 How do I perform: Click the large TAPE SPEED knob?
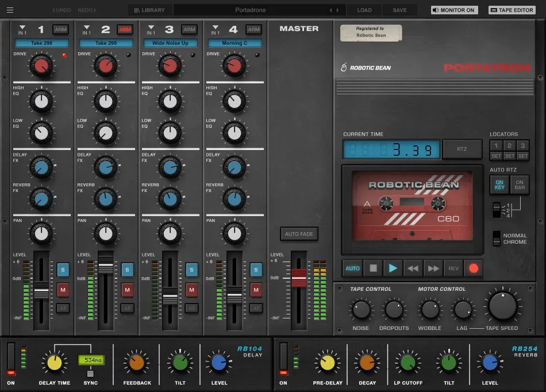click(503, 306)
